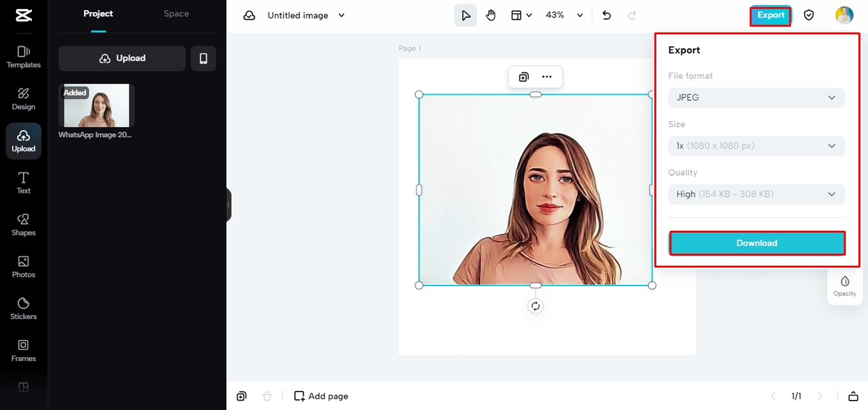Click the Export button
This screenshot has height=410, width=868.
770,15
